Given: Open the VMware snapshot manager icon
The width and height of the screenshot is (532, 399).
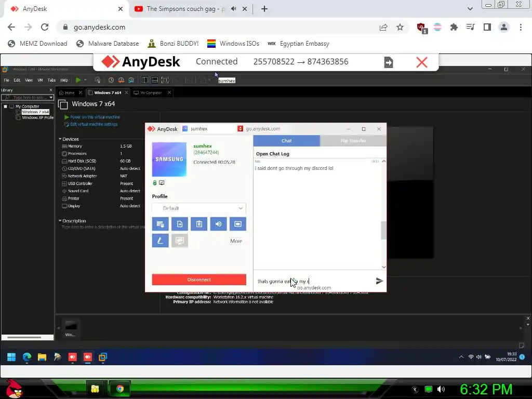Looking at the screenshot, I should (131, 80).
